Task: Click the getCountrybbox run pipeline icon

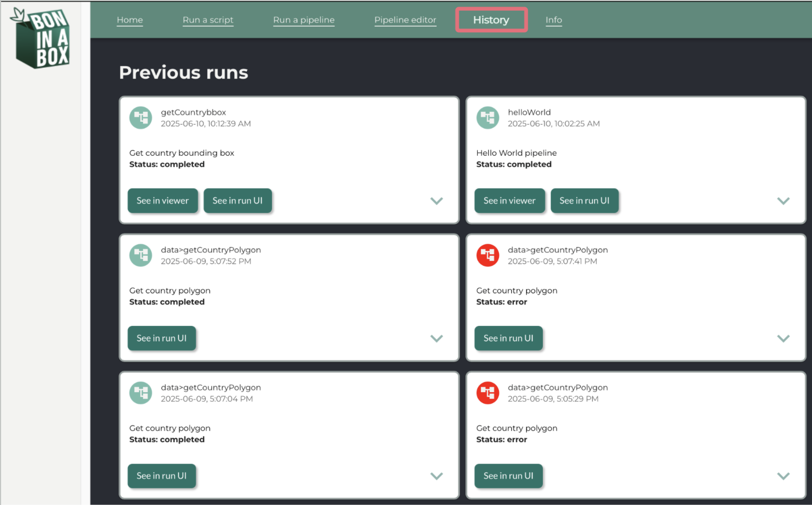Action: [141, 118]
